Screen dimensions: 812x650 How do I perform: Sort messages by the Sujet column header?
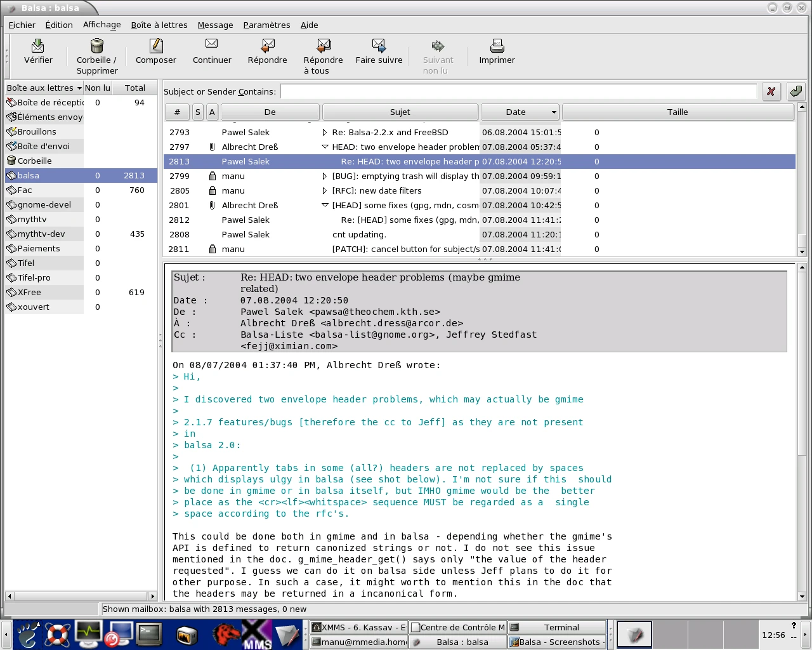(x=400, y=112)
